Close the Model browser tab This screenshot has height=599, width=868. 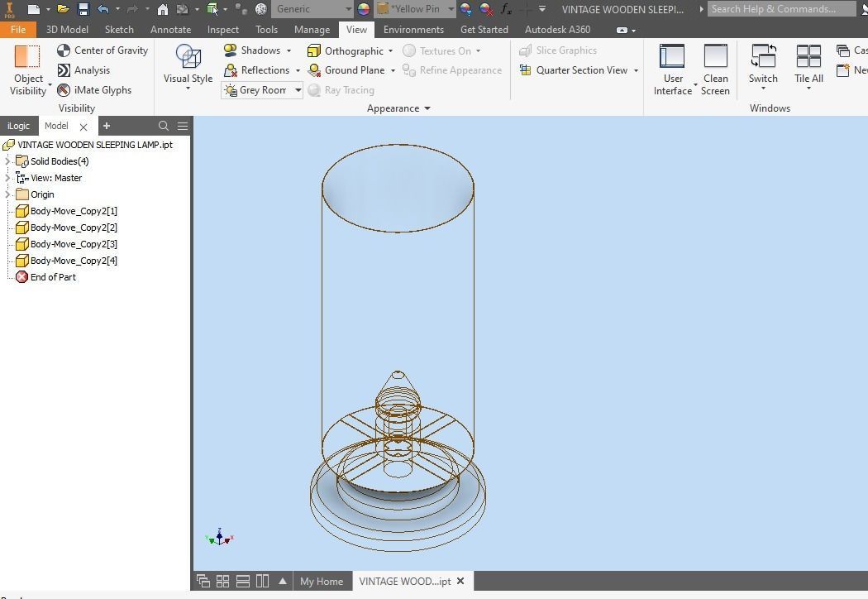pos(83,127)
